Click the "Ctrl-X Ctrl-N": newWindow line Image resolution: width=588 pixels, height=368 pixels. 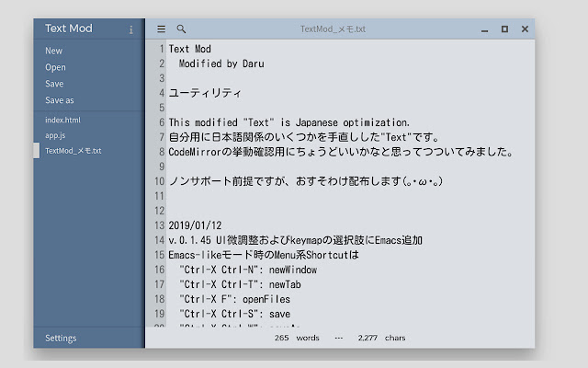(248, 270)
